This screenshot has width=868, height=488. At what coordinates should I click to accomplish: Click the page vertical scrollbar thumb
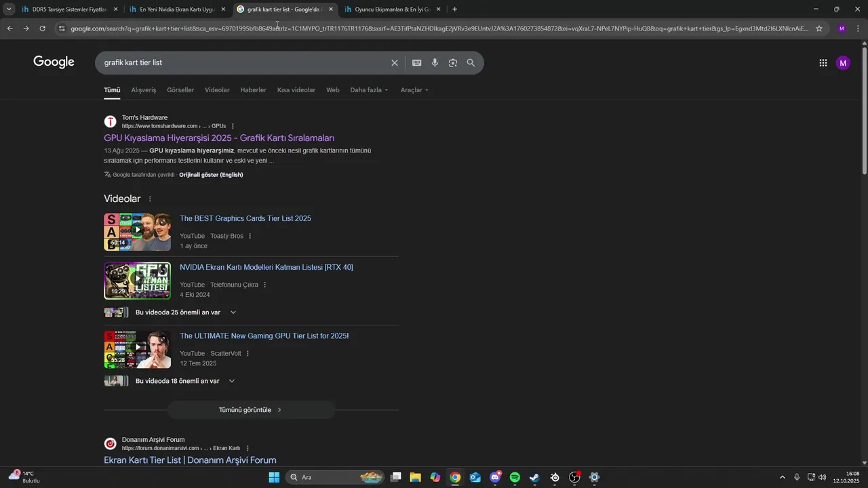point(864,112)
